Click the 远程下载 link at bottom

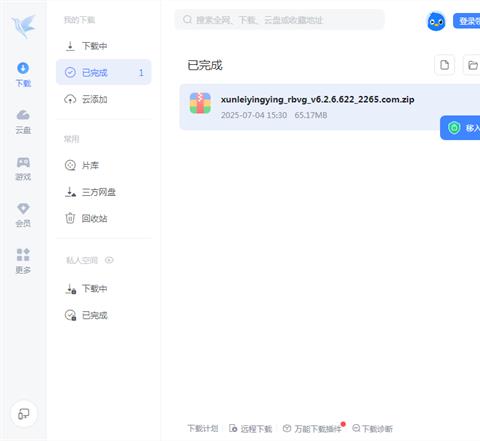point(251,429)
